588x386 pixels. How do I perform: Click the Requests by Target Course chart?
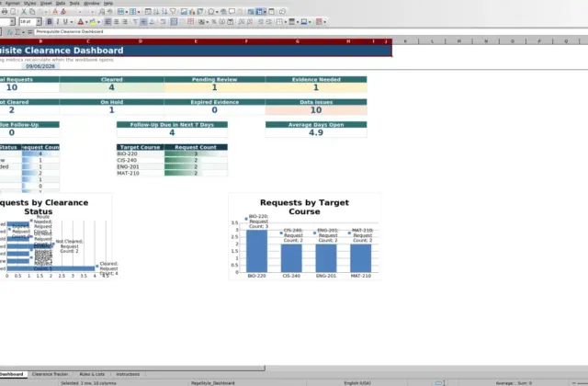pyautogui.click(x=304, y=237)
